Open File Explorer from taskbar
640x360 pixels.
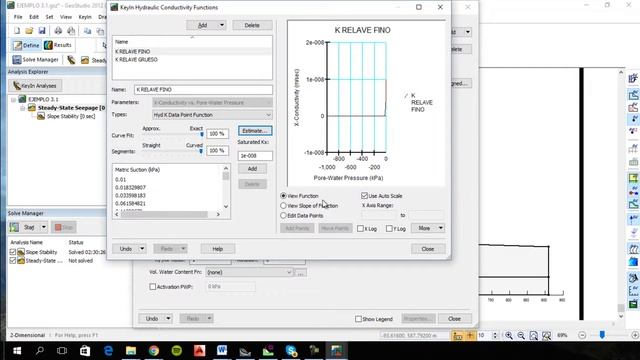(x=131, y=351)
